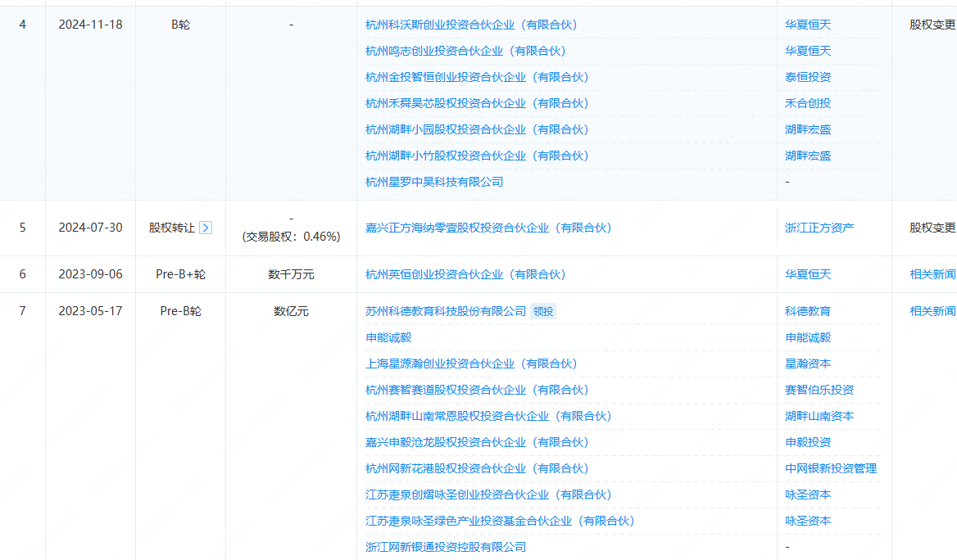This screenshot has width=957, height=560.
Task: Click the 数亿元 amount cell
Action: tap(291, 311)
